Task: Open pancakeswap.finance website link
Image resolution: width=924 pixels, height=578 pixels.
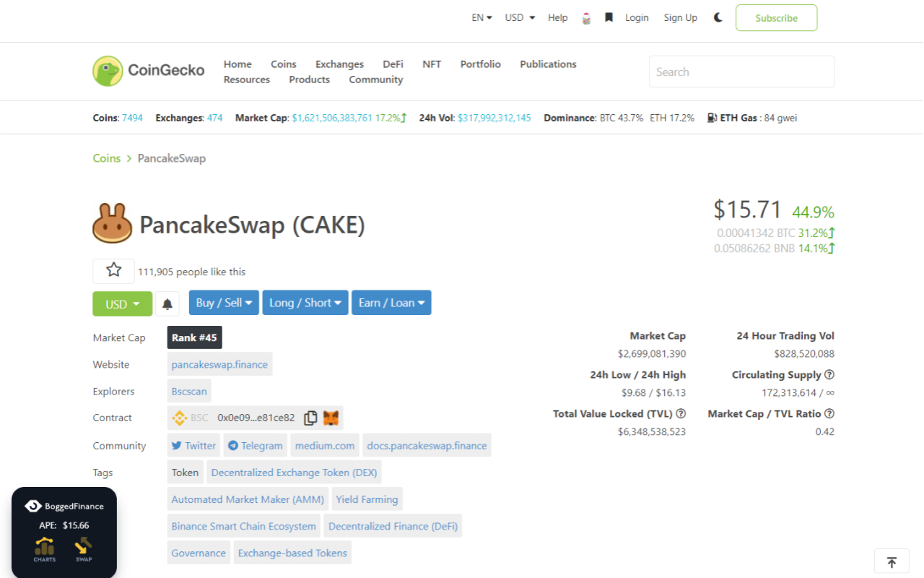Action: pyautogui.click(x=219, y=364)
